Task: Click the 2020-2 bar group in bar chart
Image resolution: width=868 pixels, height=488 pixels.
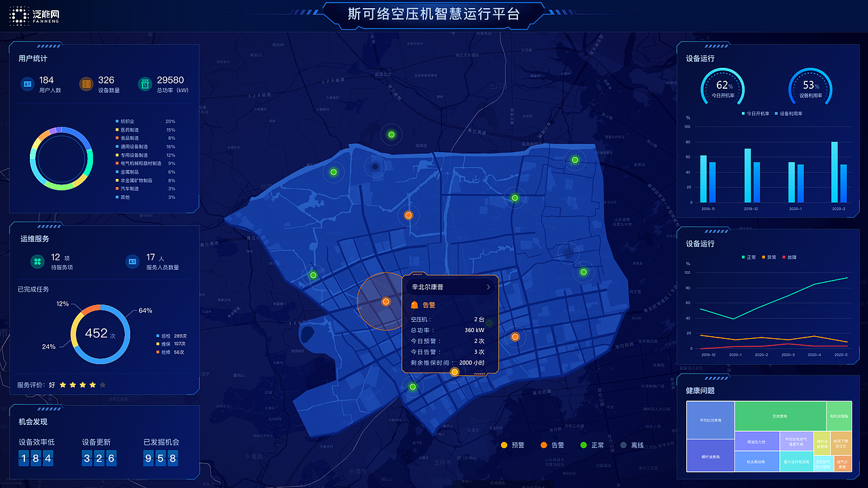Action: [x=838, y=172]
